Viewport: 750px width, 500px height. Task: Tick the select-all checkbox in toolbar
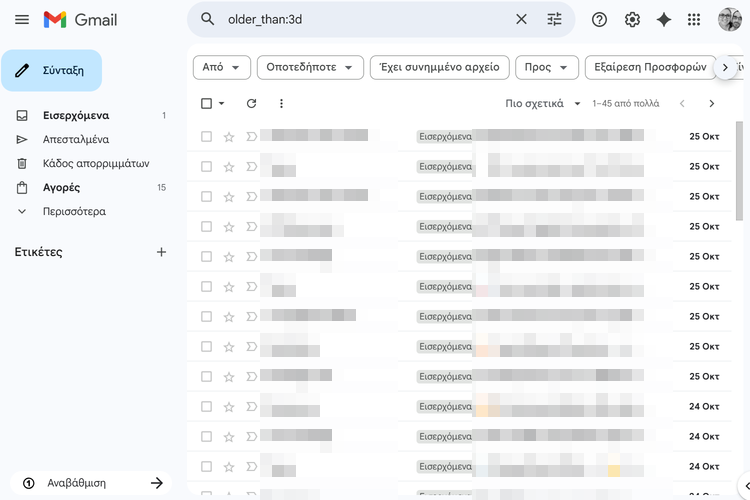[206, 103]
